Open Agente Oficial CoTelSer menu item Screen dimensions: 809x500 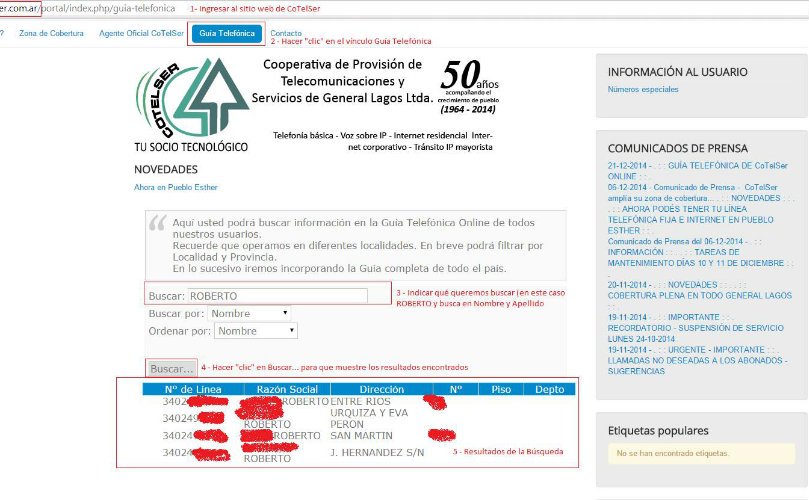(141, 33)
